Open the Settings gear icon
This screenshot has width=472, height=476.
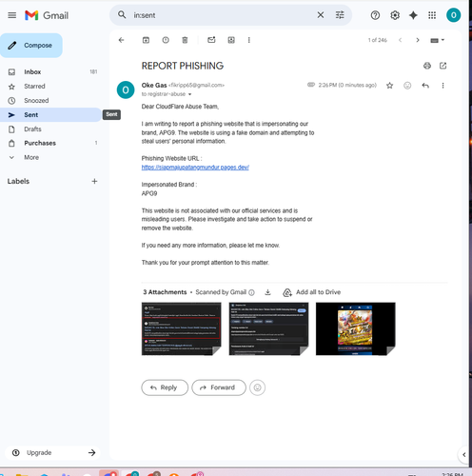[x=395, y=15]
